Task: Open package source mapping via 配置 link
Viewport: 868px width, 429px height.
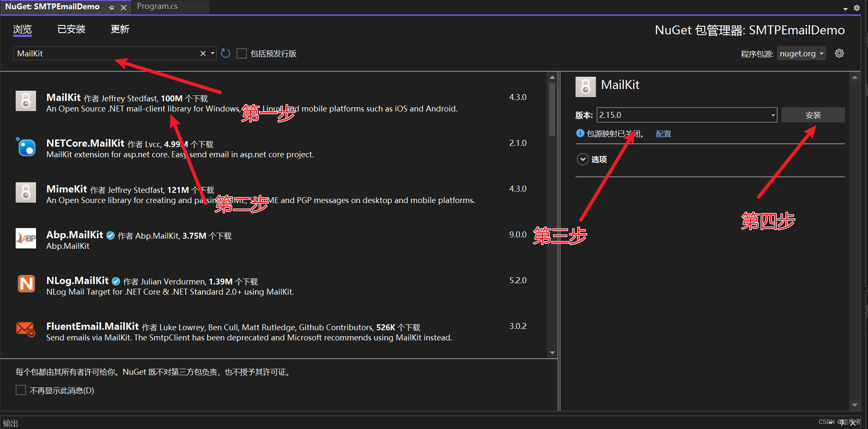Action: [663, 134]
